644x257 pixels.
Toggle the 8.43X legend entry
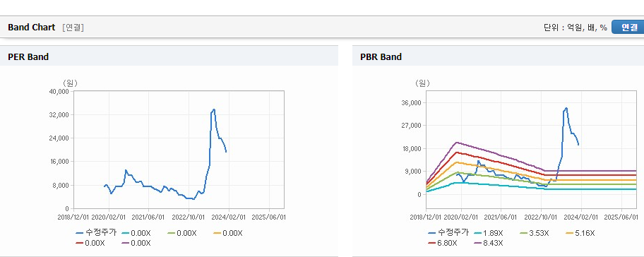(x=489, y=243)
